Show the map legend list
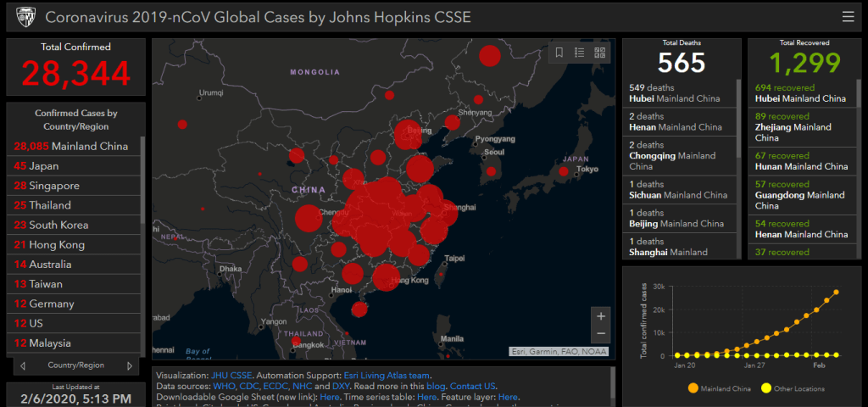This screenshot has width=868, height=407. [580, 53]
